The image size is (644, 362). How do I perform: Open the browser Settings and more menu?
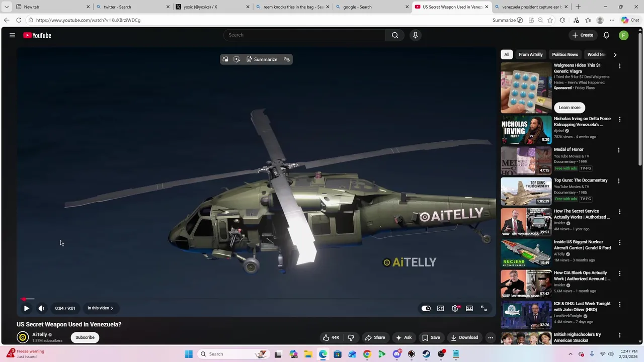[x=612, y=20]
